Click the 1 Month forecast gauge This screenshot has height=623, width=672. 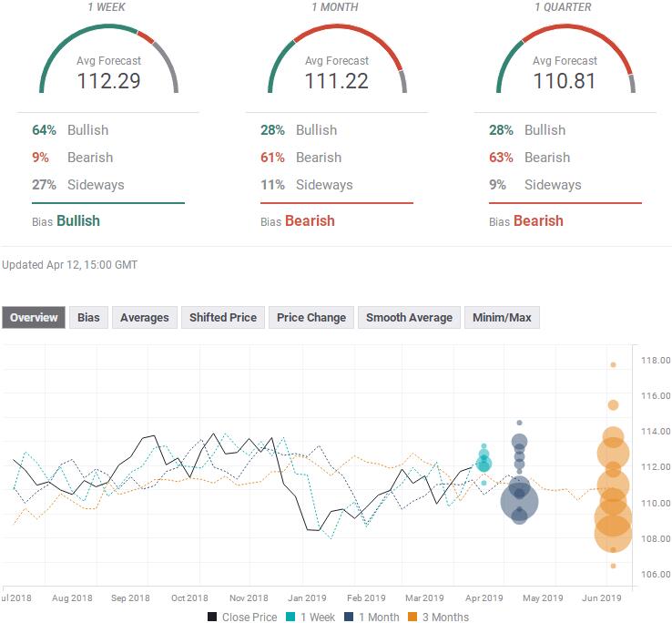pyautogui.click(x=336, y=64)
